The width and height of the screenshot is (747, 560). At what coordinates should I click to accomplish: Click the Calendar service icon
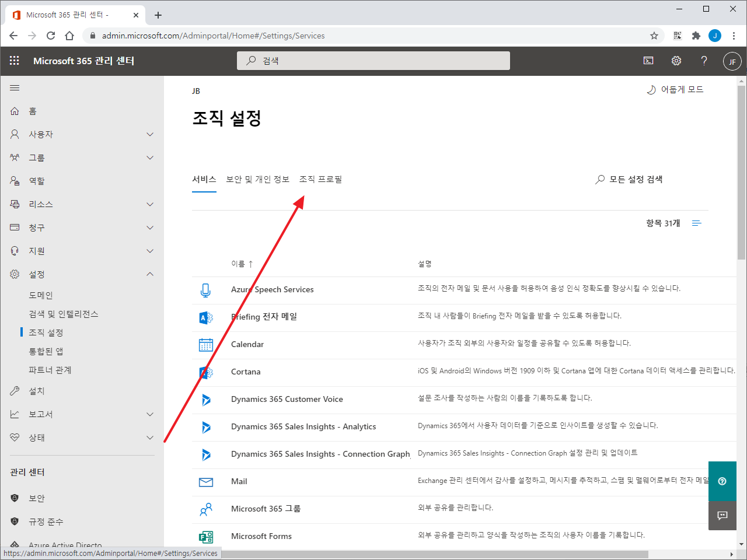(x=206, y=345)
